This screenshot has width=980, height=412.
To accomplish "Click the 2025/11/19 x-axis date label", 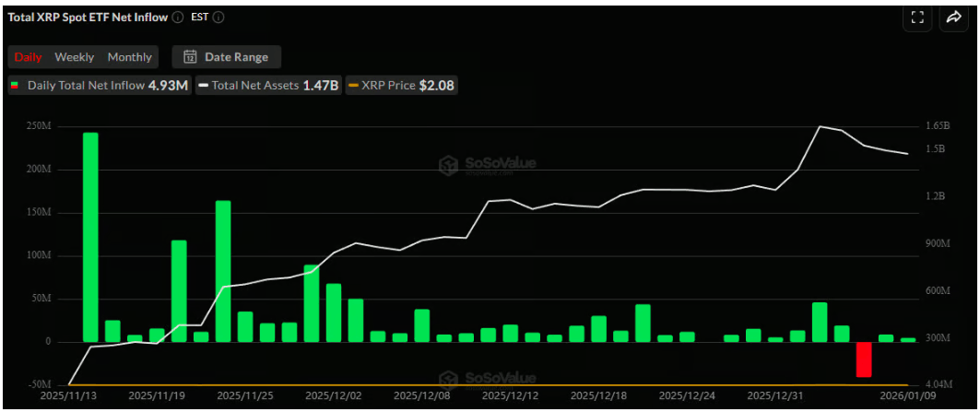I will pyautogui.click(x=156, y=395).
